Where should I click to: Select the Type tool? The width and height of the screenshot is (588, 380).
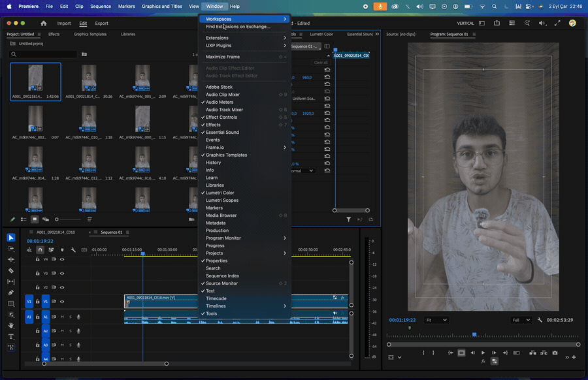[11, 336]
